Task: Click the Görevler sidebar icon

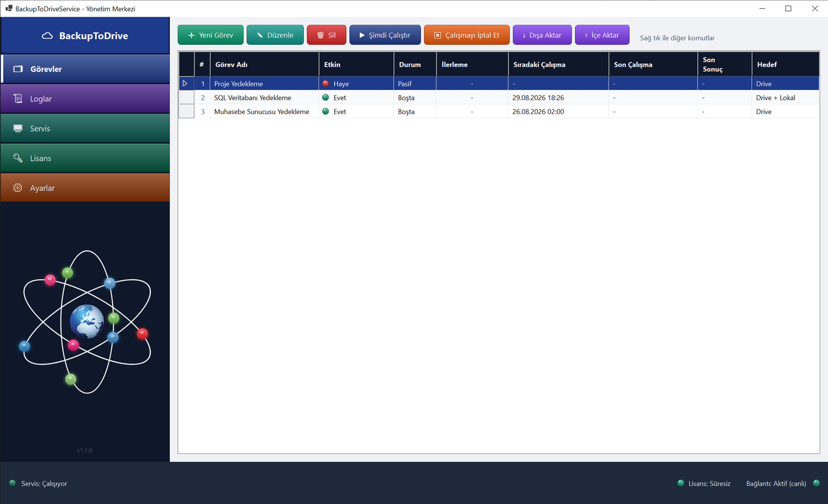Action: [x=18, y=69]
